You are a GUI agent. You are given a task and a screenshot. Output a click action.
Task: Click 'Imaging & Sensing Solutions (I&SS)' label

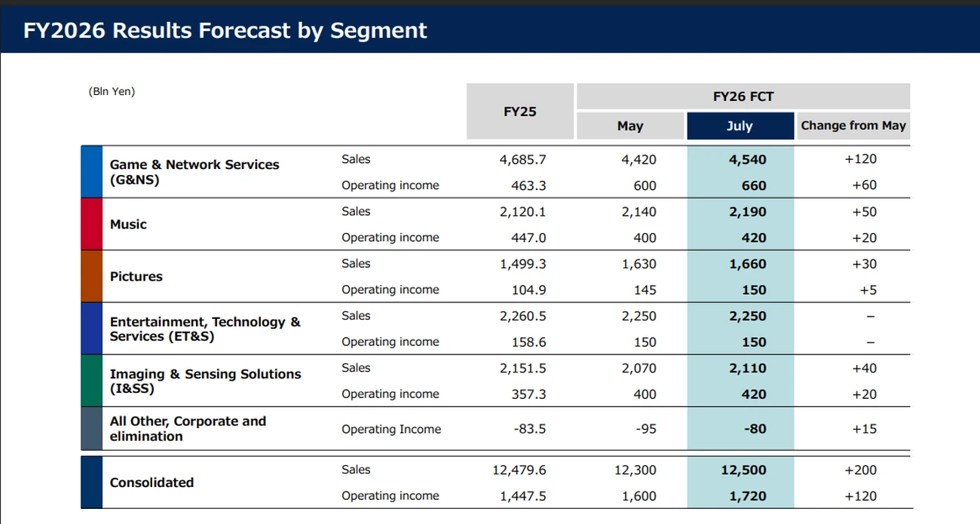tap(205, 382)
